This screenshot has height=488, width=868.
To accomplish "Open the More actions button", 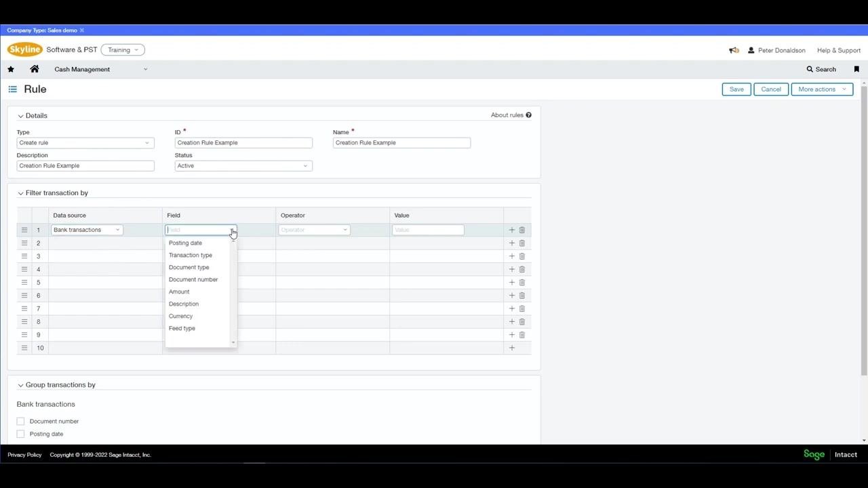I will coord(822,89).
